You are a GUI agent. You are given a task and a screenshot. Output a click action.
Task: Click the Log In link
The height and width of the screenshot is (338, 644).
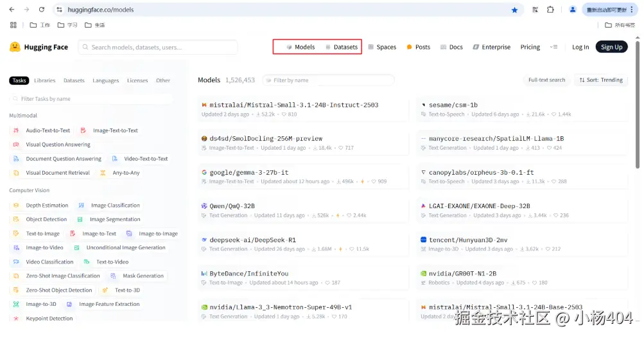[x=580, y=47]
